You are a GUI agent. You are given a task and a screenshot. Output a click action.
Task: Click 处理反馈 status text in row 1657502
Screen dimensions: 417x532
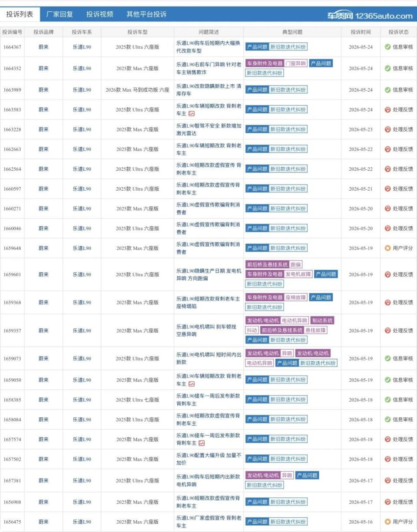pos(403,459)
